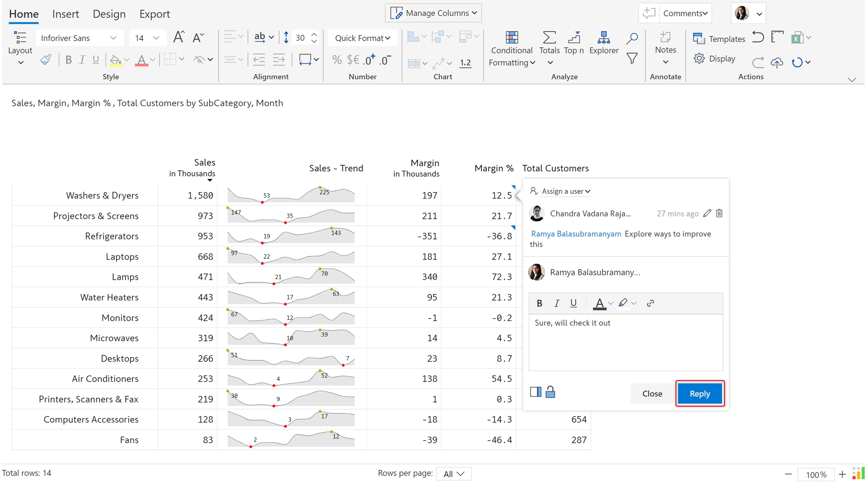868x485 pixels.
Task: Switch to the Design tab
Action: (x=109, y=14)
